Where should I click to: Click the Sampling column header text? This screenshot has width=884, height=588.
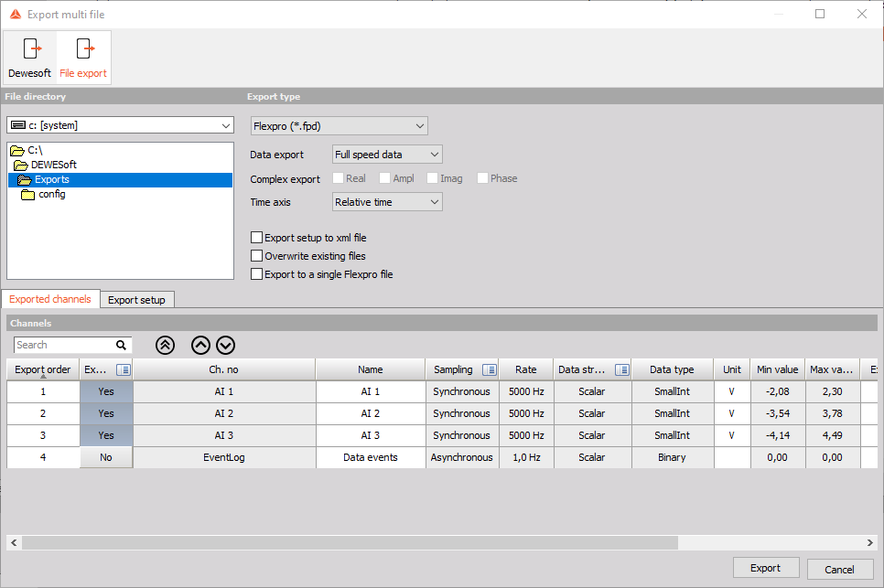click(x=453, y=370)
